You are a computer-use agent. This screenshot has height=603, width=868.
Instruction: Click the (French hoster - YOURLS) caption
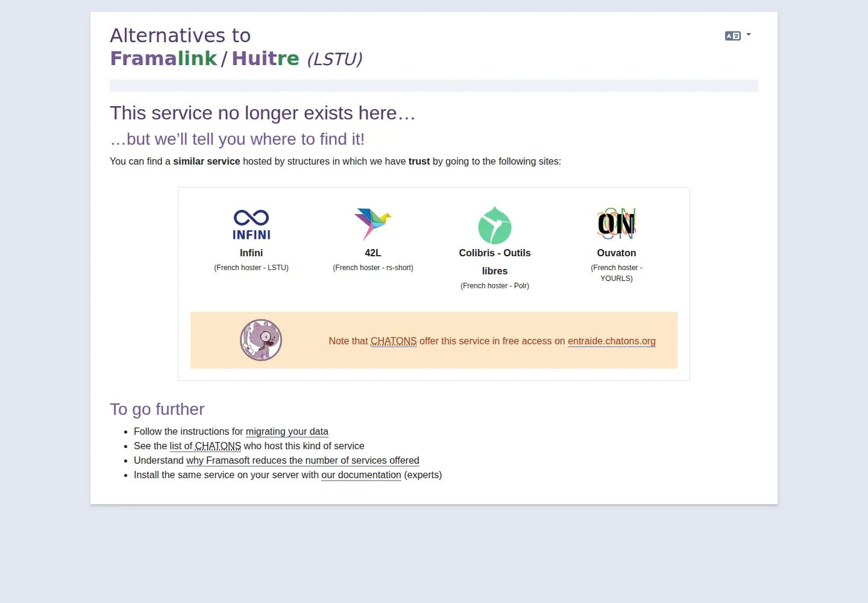[617, 273]
